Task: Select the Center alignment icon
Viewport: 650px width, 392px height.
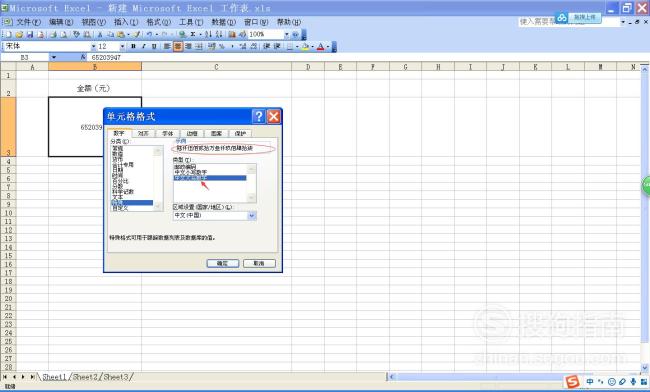Action: pos(177,46)
